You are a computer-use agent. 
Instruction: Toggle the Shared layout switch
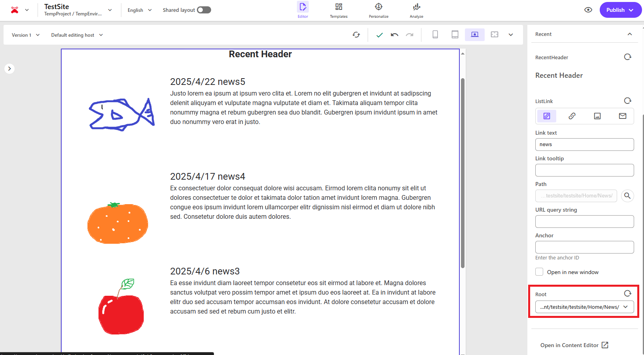[204, 10]
